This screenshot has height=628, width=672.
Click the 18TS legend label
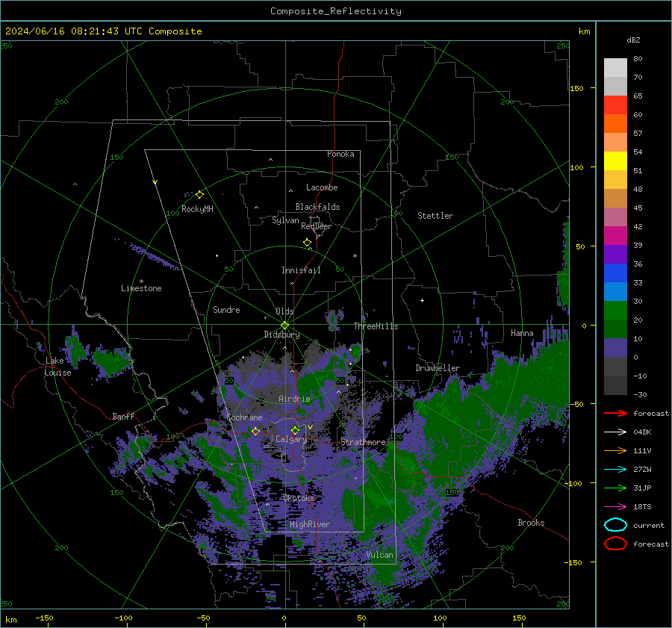point(642,506)
